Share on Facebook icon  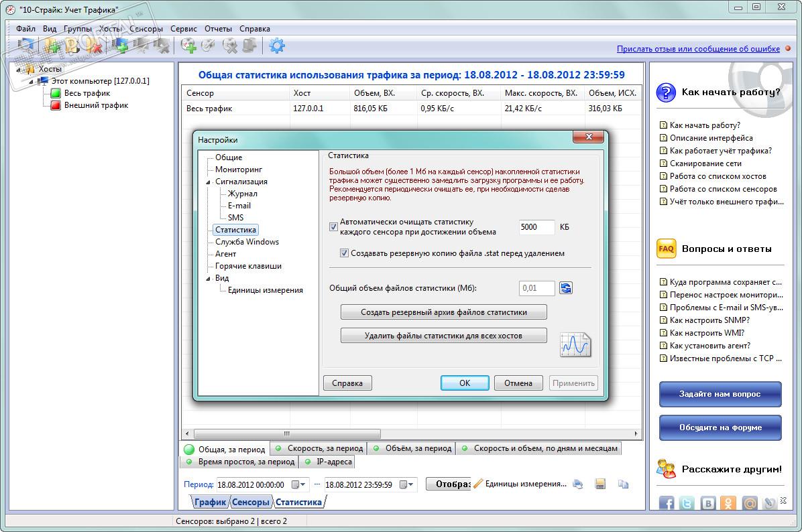(666, 503)
